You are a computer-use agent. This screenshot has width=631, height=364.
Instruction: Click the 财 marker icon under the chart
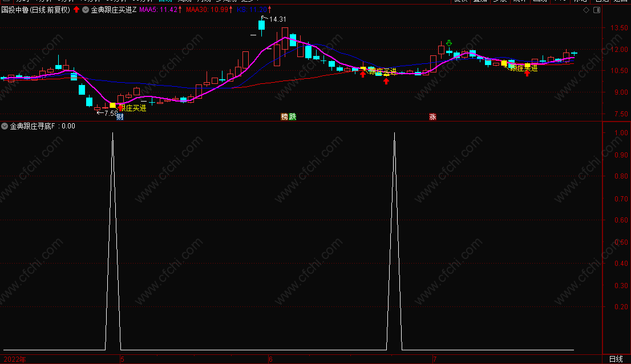coord(120,116)
